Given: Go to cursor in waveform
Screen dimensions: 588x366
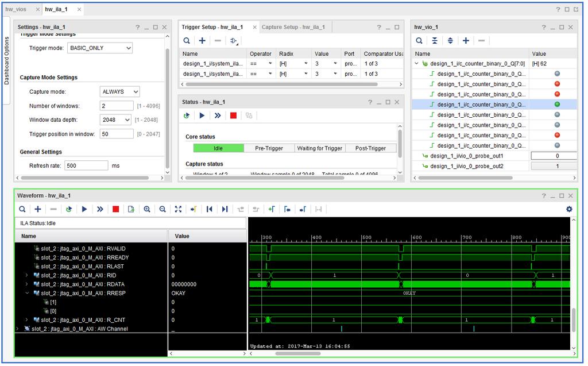Looking at the screenshot, I should point(194,209).
